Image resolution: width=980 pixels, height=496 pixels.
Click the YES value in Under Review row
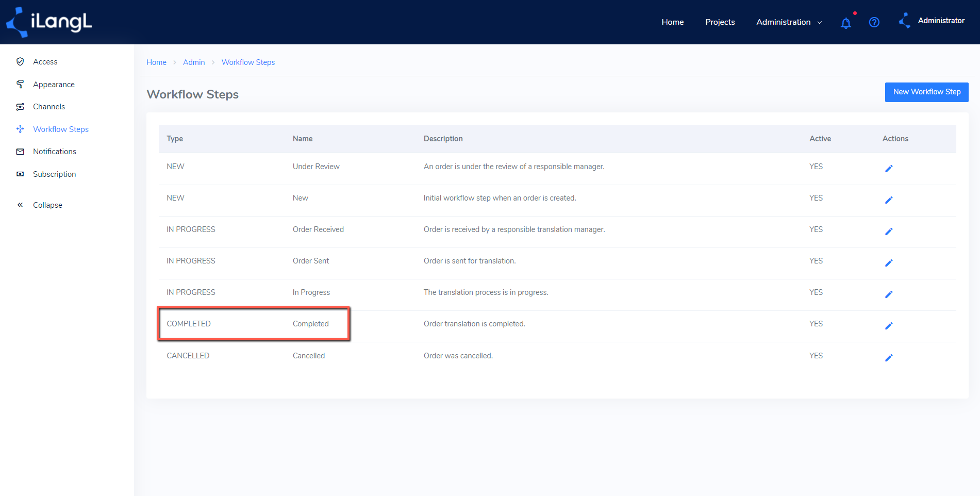pyautogui.click(x=816, y=167)
